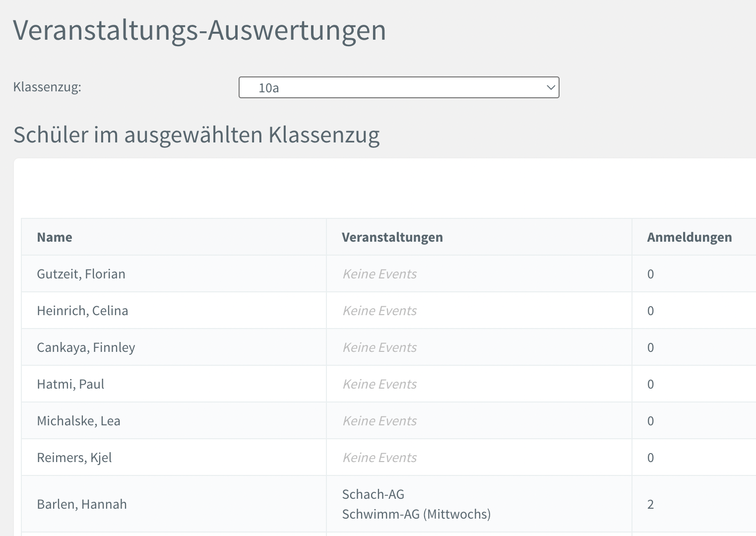The width and height of the screenshot is (756, 536).
Task: Click Keine Events in Gutzeit, Florian's row
Action: point(379,274)
